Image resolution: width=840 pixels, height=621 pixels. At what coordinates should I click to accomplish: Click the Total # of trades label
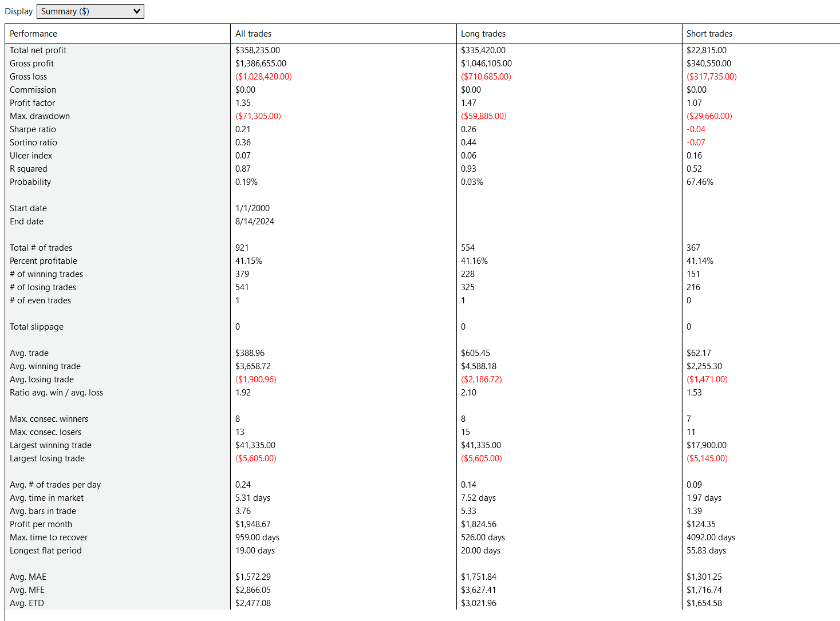click(41, 248)
